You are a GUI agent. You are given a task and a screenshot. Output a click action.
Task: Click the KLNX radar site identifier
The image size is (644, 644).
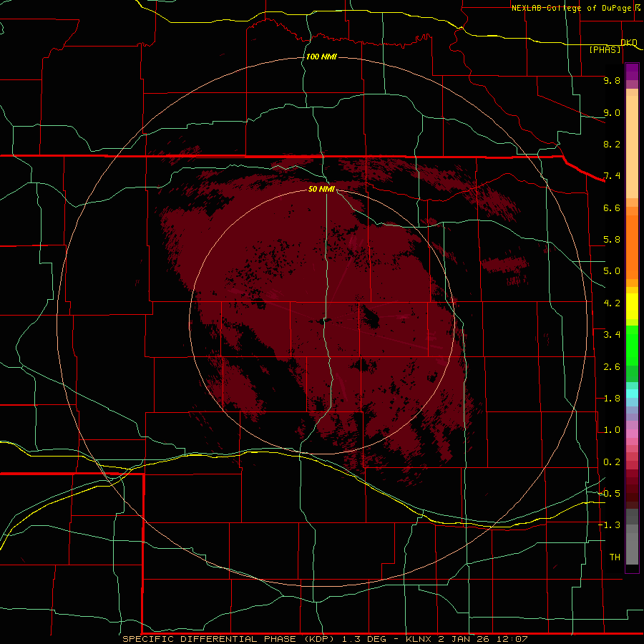click(419, 639)
